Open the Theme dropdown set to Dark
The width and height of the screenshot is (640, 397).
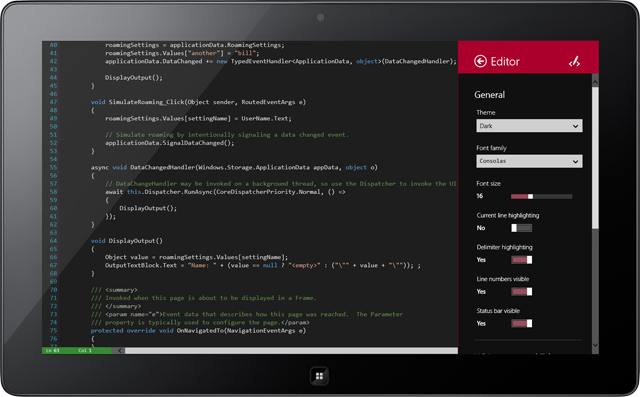click(529, 126)
